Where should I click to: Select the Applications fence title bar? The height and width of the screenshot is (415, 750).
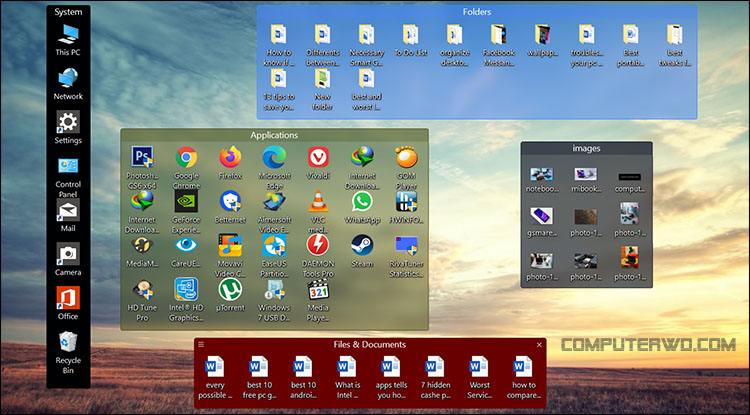274,135
